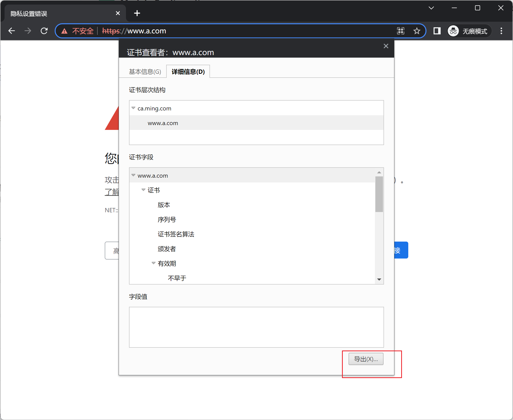Collapse the www.a.com certificate fields node
Image resolution: width=513 pixels, height=420 pixels.
tap(133, 175)
